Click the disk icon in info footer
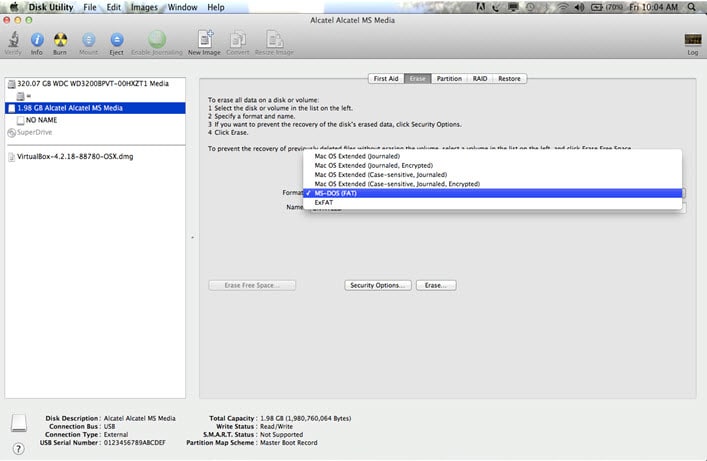This screenshot has height=461, width=707. point(19,423)
